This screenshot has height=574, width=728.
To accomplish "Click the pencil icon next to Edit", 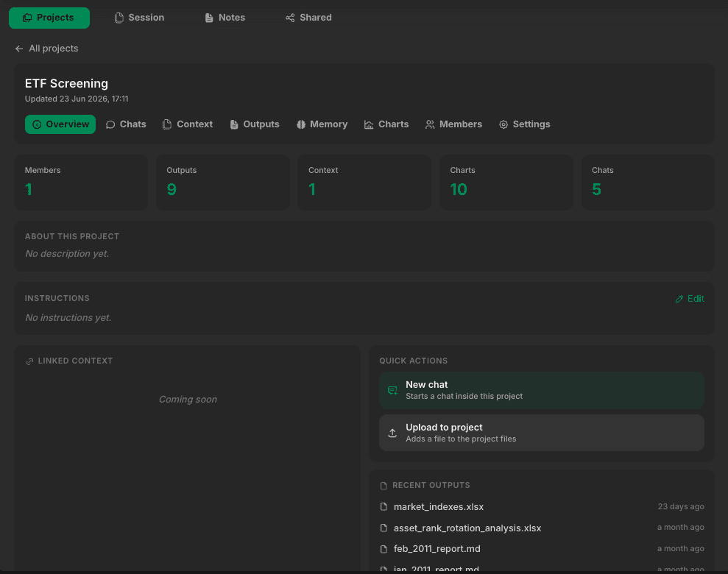I will [679, 300].
